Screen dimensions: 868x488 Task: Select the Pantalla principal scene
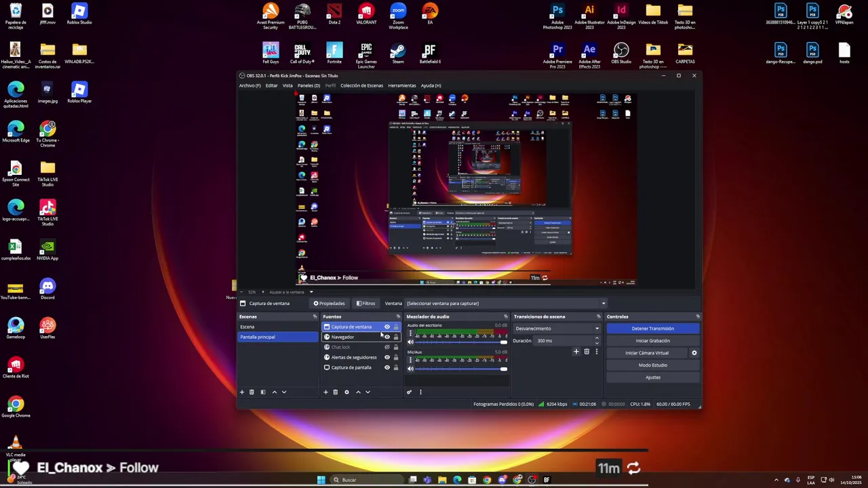click(x=278, y=337)
